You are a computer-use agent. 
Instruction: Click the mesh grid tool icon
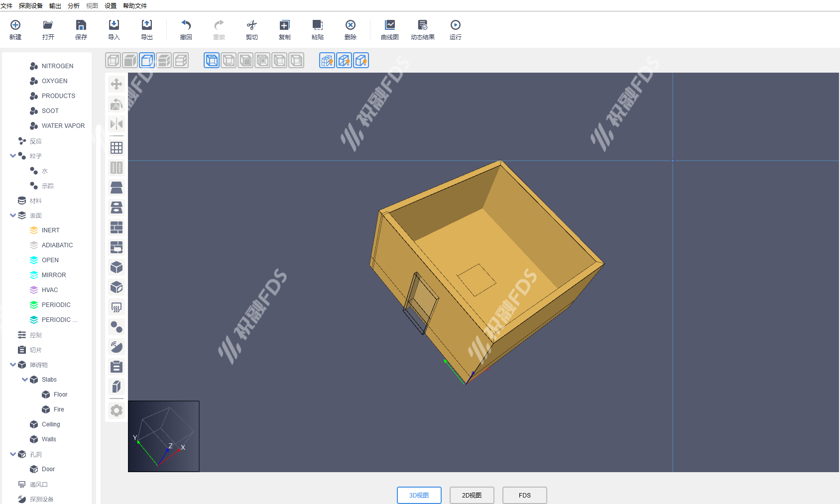click(117, 148)
